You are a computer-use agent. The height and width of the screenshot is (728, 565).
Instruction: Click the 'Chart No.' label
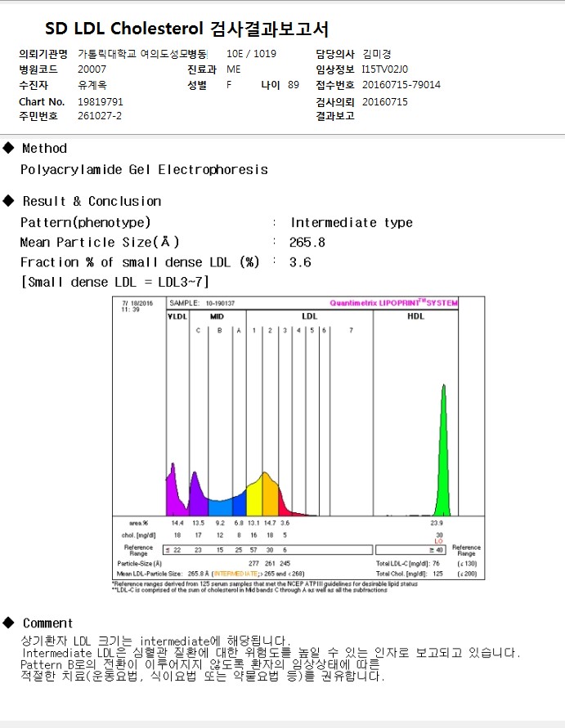pyautogui.click(x=42, y=101)
